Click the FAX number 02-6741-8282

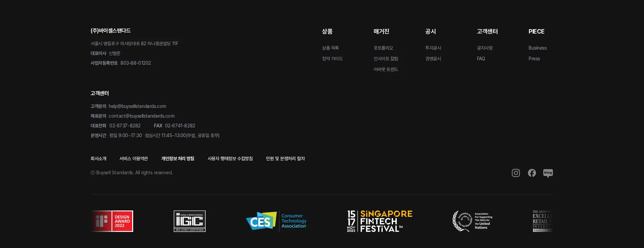[180, 126]
